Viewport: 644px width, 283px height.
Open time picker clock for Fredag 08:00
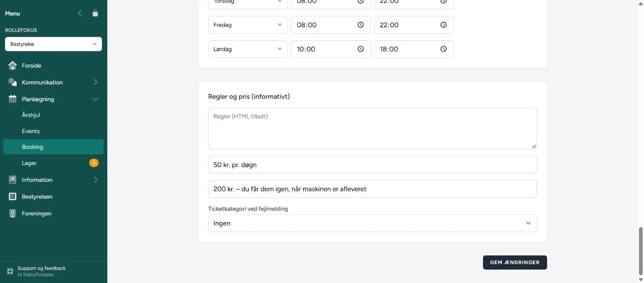361,25
